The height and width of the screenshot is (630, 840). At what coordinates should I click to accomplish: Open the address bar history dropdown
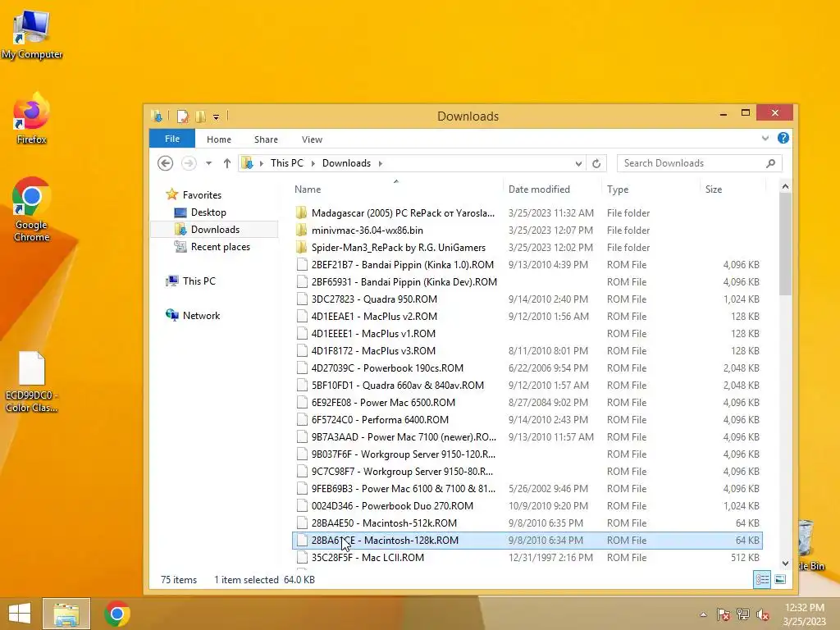[578, 163]
